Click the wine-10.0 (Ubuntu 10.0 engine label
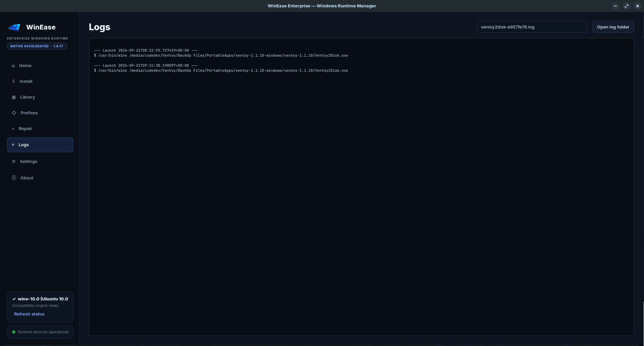 click(43, 299)
